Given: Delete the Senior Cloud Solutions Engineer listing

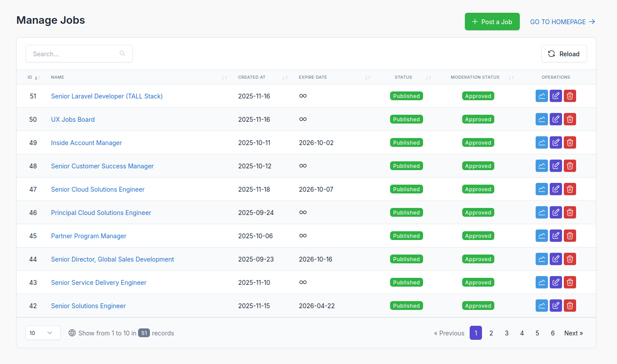Looking at the screenshot, I should click(x=570, y=189).
